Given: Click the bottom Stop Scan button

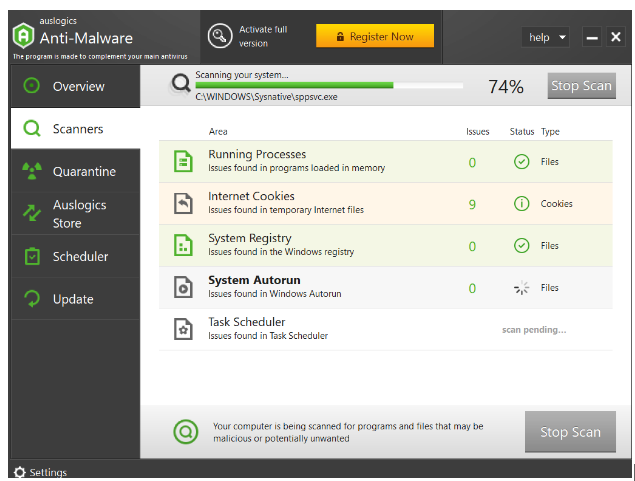Looking at the screenshot, I should tap(570, 432).
